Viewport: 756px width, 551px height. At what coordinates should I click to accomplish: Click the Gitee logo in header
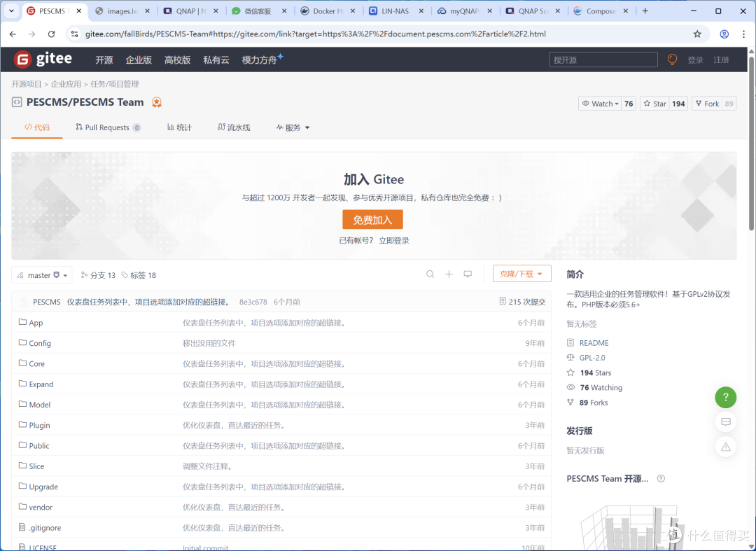point(43,60)
